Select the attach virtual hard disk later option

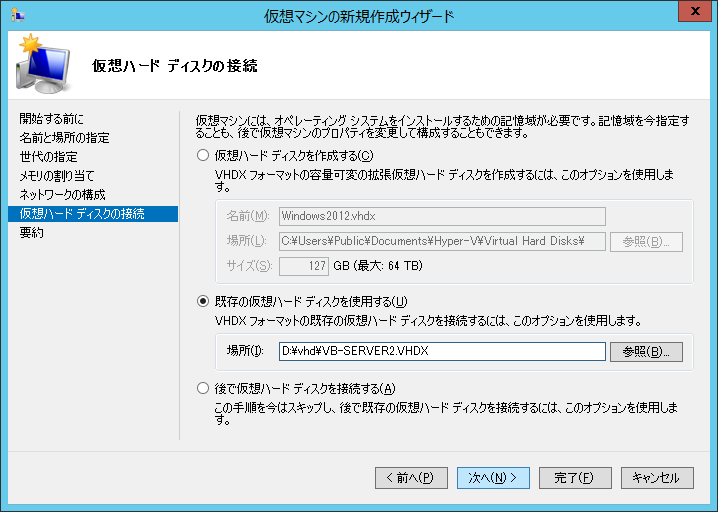pyautogui.click(x=204, y=389)
